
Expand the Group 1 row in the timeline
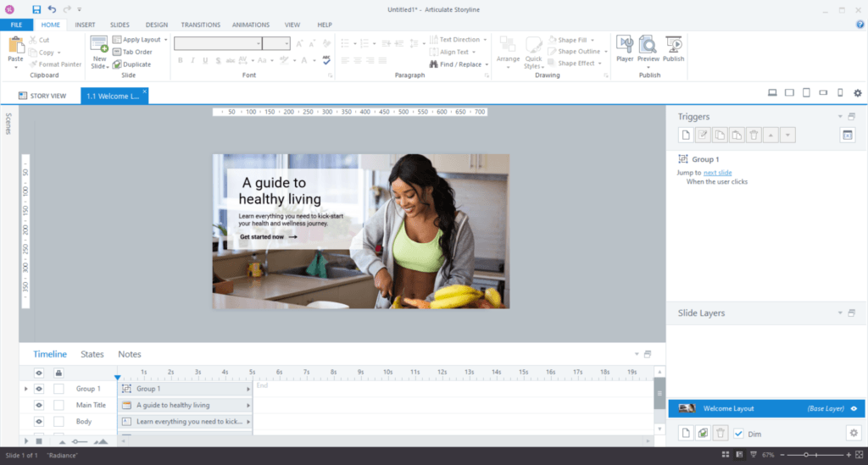pos(26,389)
